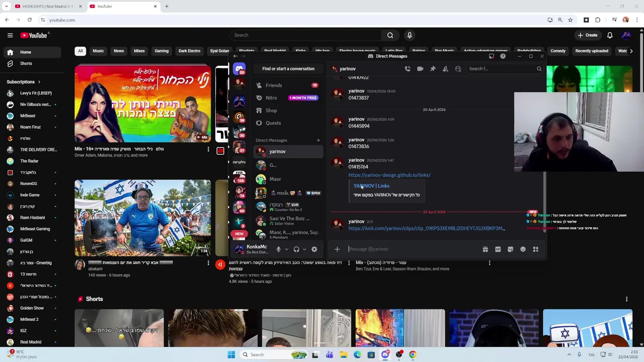Viewport: 644px width, 362px height.
Task: Open a new browser tab
Action: click(167, 7)
